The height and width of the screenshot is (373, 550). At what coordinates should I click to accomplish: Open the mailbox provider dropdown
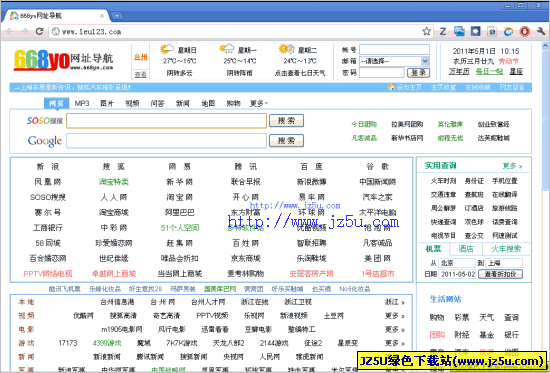tap(425, 61)
